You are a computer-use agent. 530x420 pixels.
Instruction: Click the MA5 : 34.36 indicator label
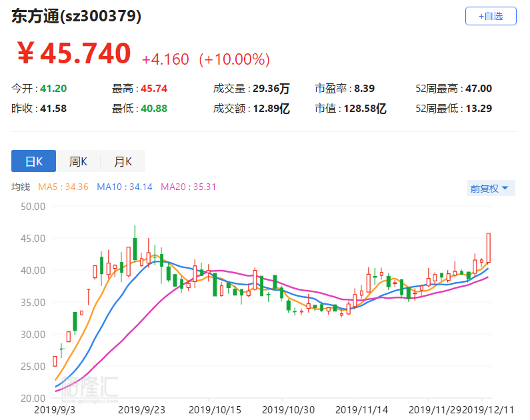coord(63,187)
